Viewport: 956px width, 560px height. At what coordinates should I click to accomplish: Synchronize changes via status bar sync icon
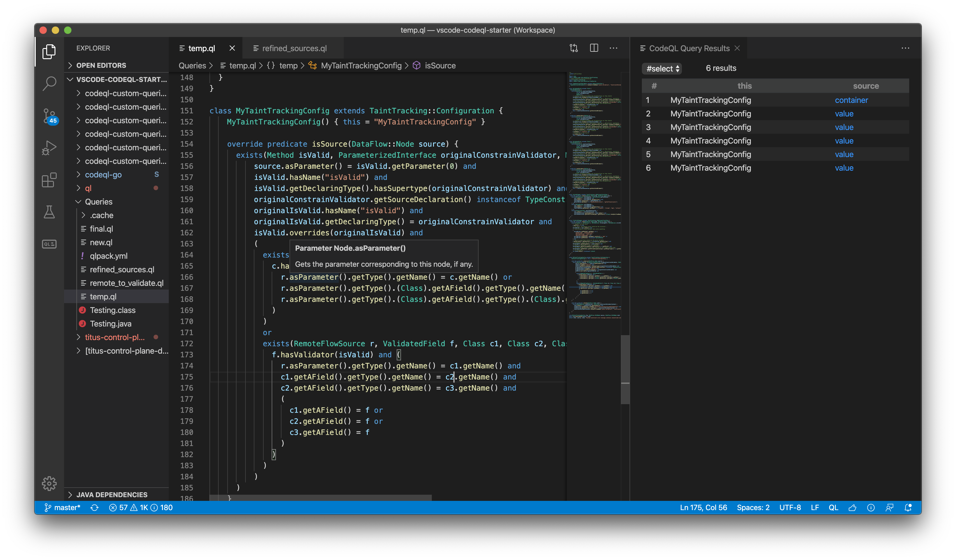[x=95, y=507]
